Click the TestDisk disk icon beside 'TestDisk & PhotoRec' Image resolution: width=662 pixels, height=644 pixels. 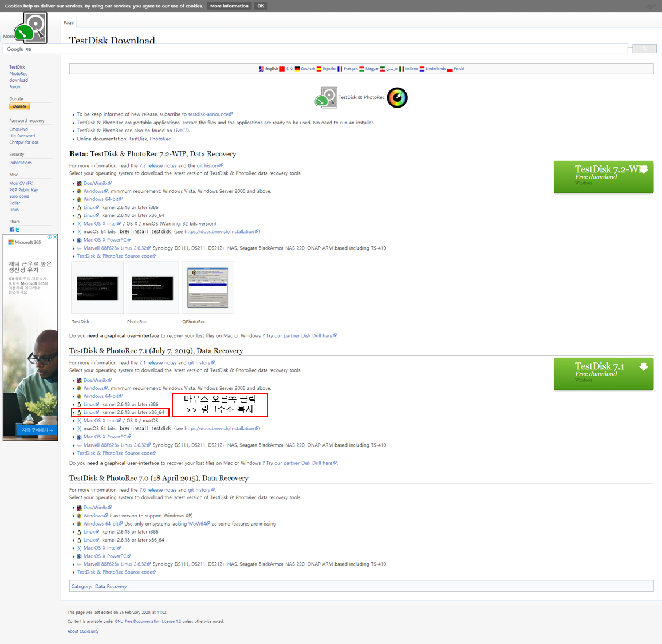click(x=326, y=98)
